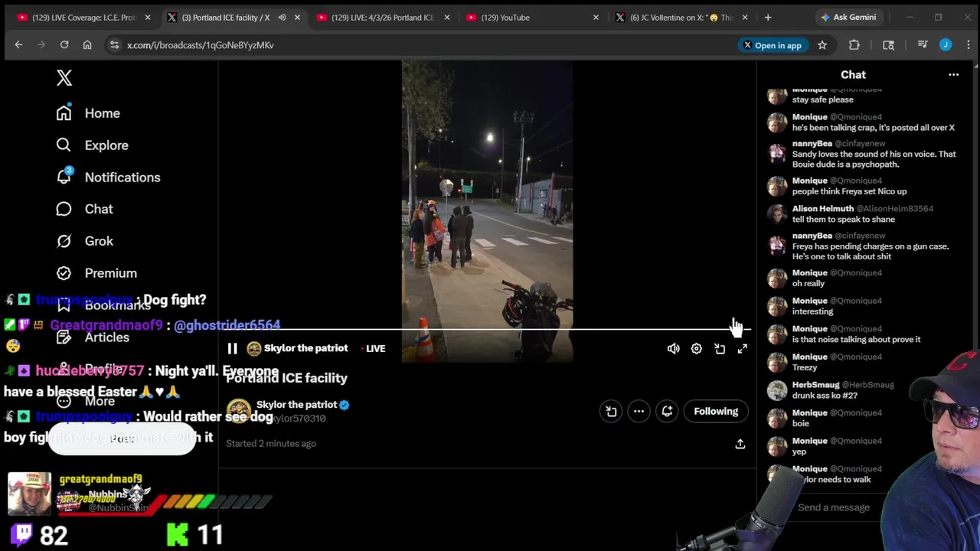Switch to JC Vollentine on X tab

tap(681, 18)
